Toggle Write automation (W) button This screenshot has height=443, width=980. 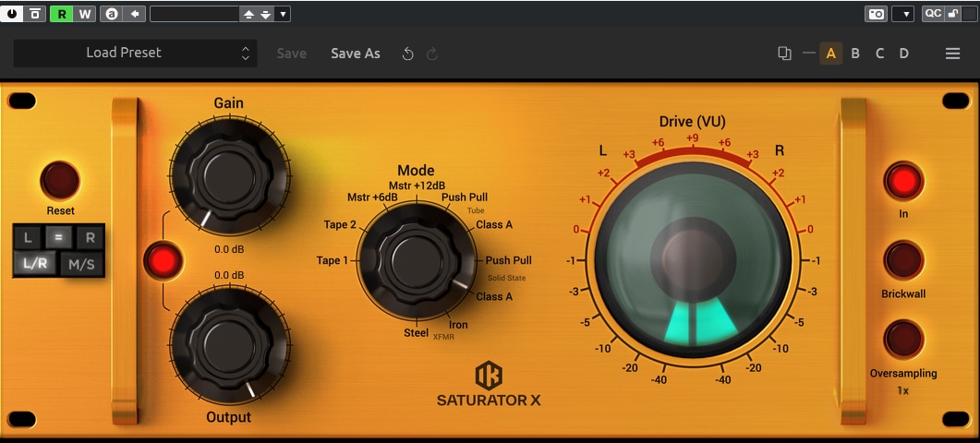click(84, 13)
